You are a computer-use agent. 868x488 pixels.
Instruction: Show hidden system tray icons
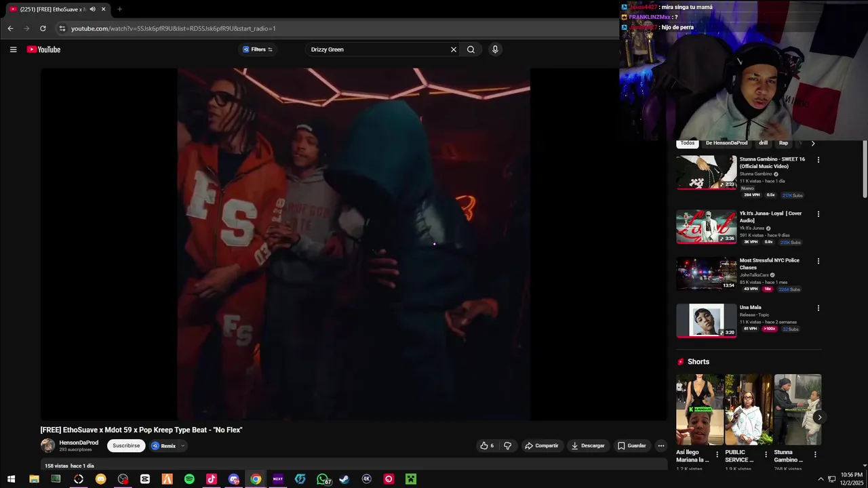821,479
